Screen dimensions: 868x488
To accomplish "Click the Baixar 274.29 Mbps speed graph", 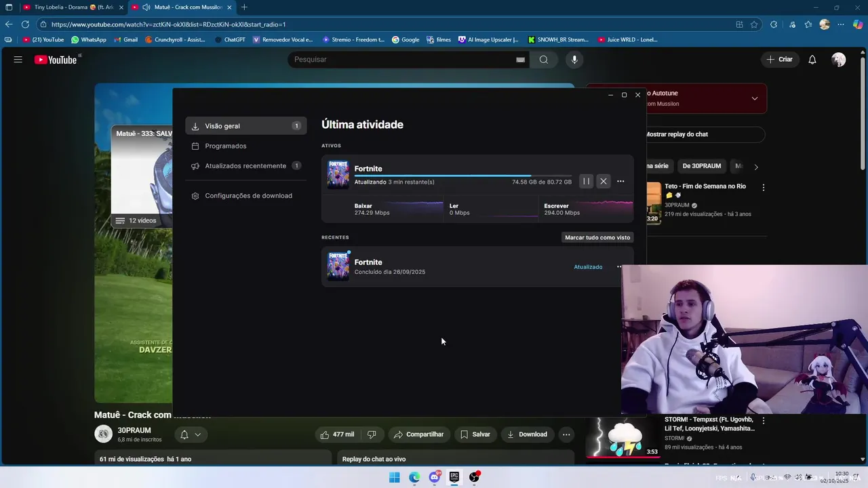I will click(399, 209).
